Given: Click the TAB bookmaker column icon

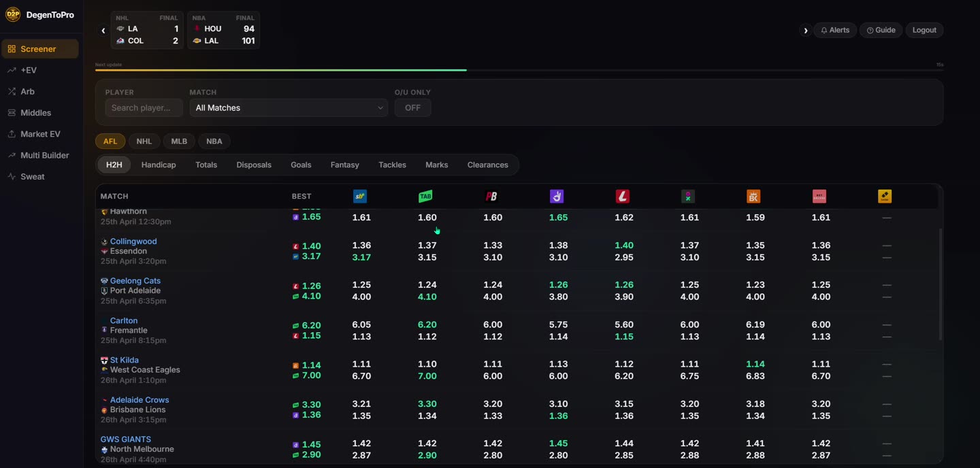Looking at the screenshot, I should (x=425, y=196).
